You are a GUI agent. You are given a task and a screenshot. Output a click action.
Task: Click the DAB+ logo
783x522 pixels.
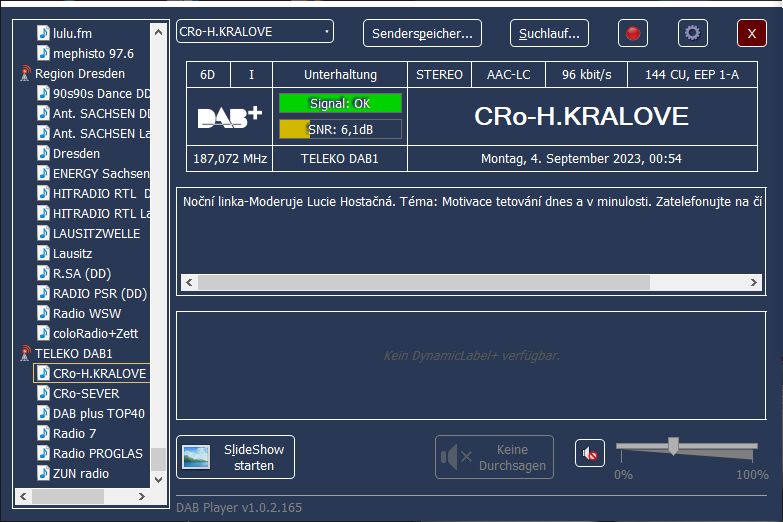pos(230,117)
